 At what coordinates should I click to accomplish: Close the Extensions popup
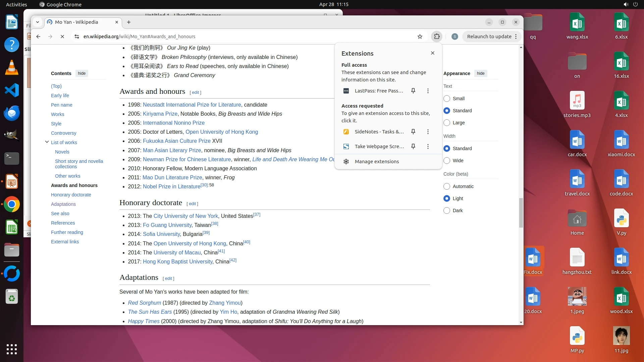(433, 53)
